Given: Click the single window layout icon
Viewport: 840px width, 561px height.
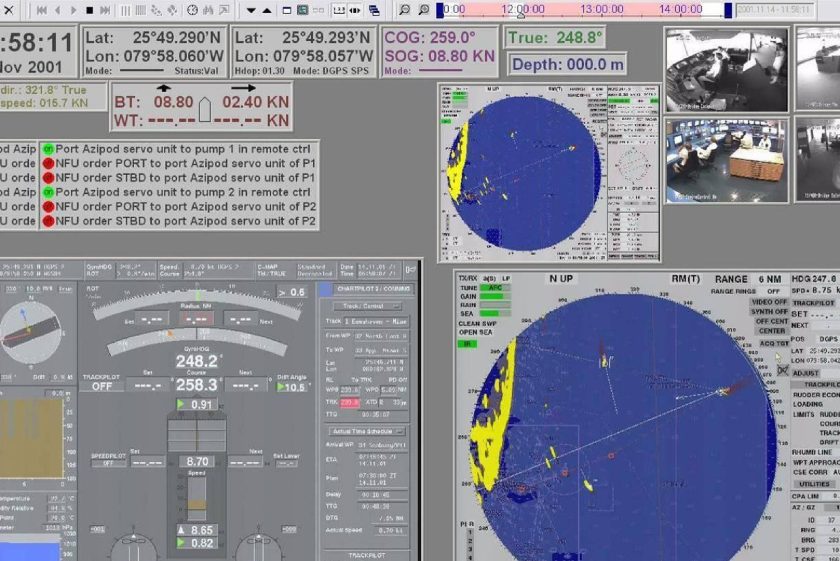Looking at the screenshot, I should (x=287, y=10).
